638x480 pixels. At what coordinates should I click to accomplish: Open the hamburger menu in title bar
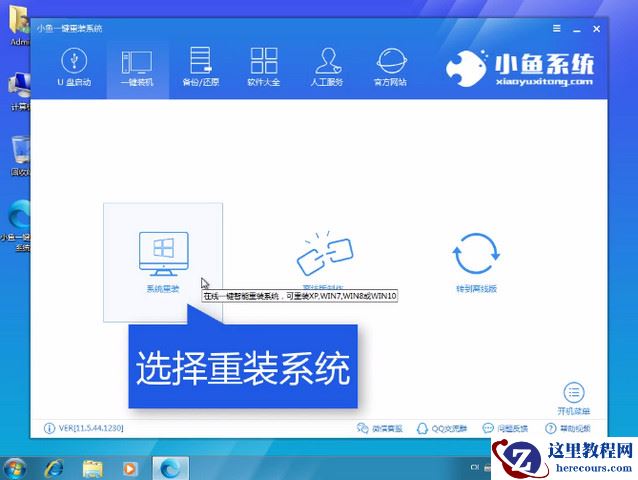557,28
